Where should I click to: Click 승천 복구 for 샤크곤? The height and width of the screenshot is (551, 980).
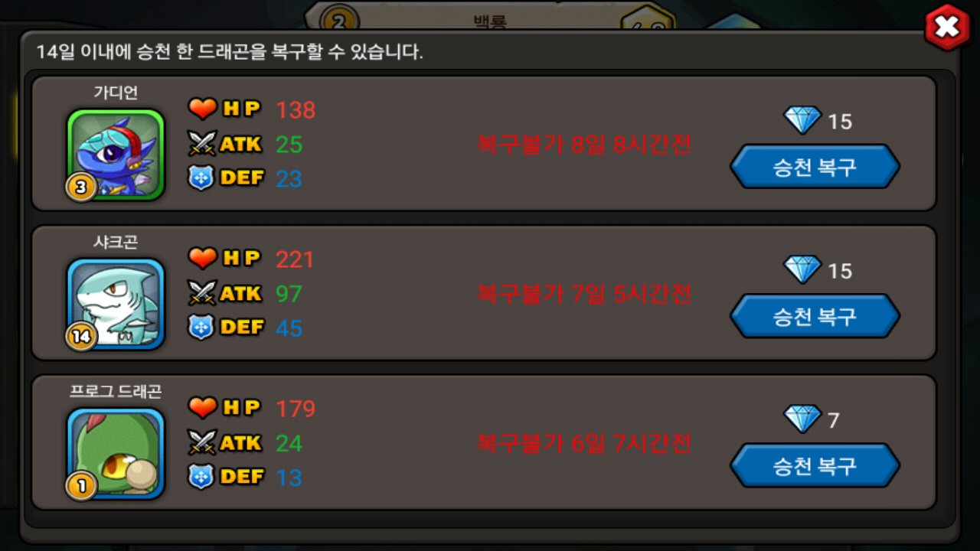point(815,316)
